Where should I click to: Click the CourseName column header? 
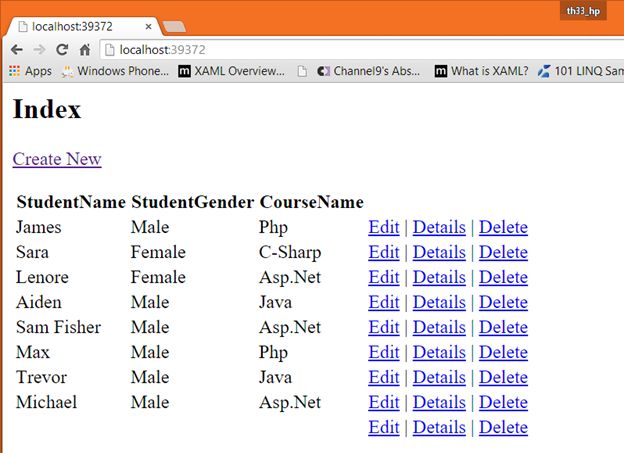pyautogui.click(x=312, y=202)
